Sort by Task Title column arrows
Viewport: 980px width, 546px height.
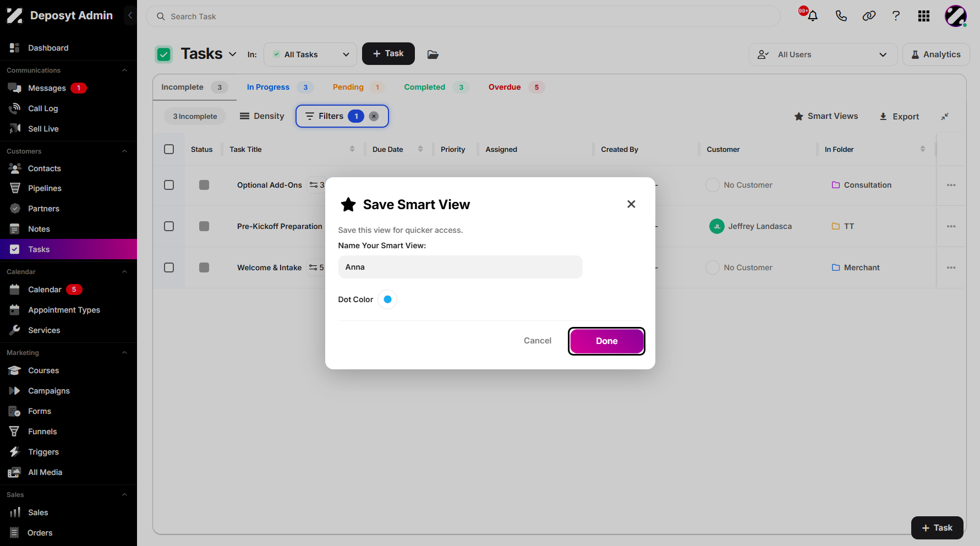pyautogui.click(x=352, y=149)
